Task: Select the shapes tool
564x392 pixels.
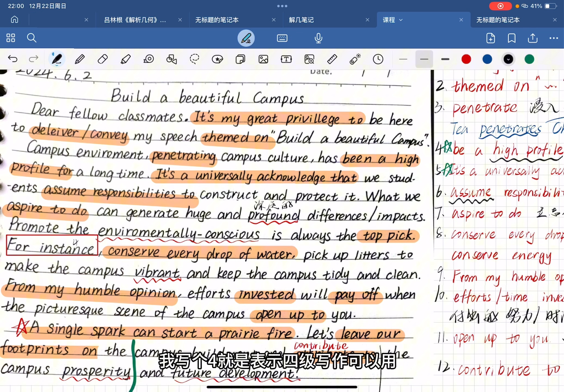Action: pyautogui.click(x=171, y=59)
